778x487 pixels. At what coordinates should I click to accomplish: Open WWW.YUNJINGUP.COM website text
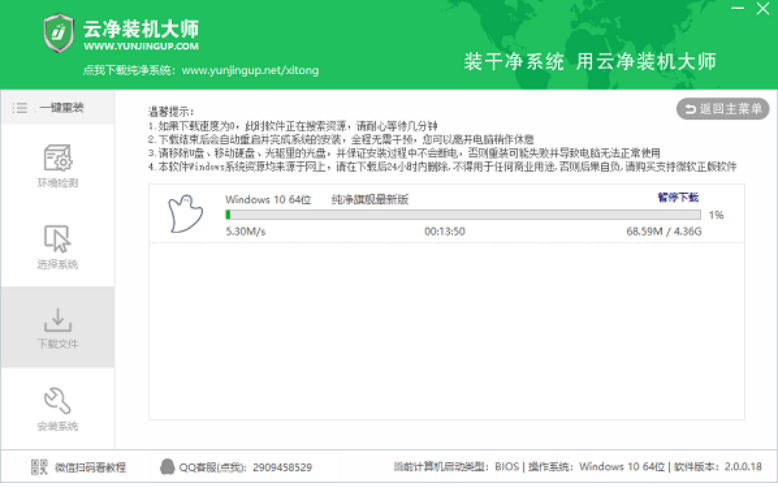[x=141, y=46]
